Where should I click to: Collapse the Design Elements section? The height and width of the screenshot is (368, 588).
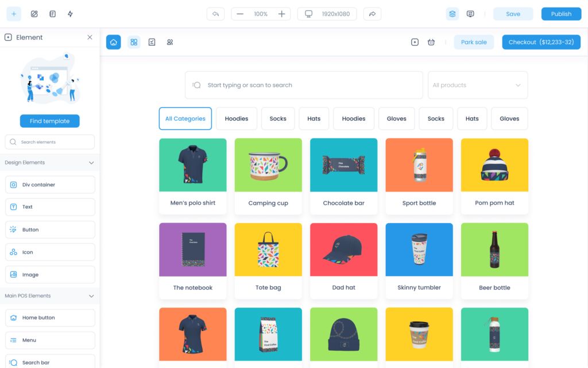pyautogui.click(x=91, y=163)
